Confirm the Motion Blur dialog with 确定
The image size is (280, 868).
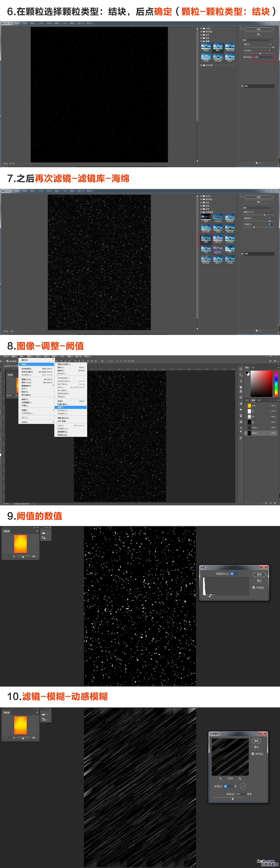(256, 741)
